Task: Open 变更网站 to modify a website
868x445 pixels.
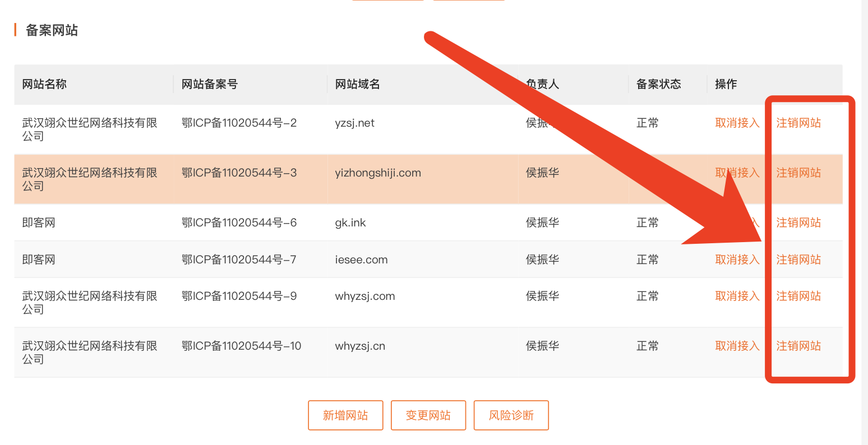Action: point(428,415)
